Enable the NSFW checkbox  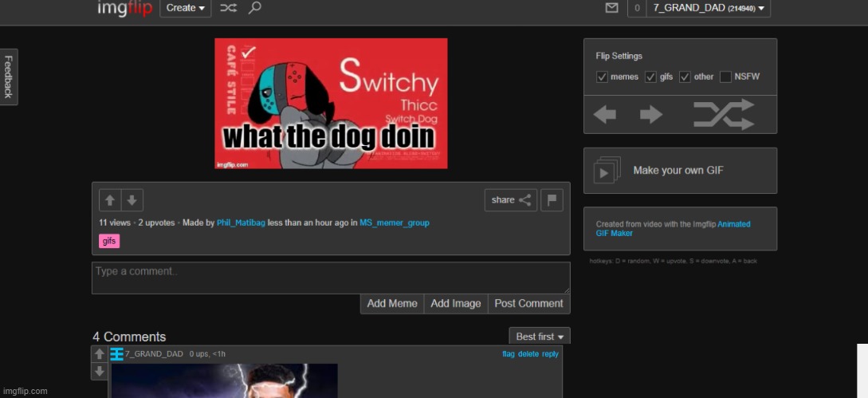pos(725,77)
